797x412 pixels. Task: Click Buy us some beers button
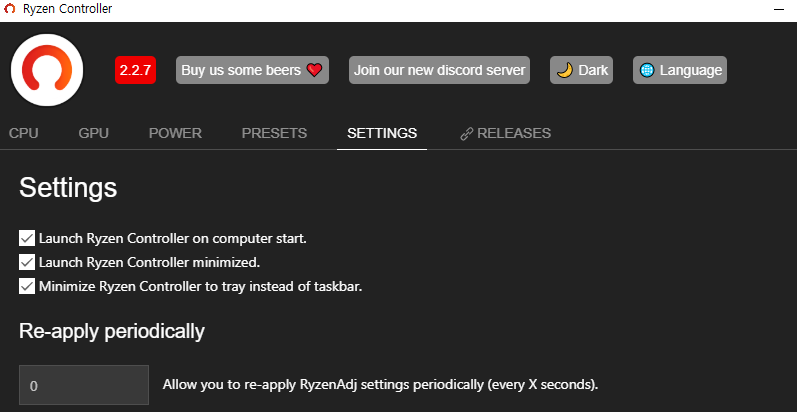point(252,70)
